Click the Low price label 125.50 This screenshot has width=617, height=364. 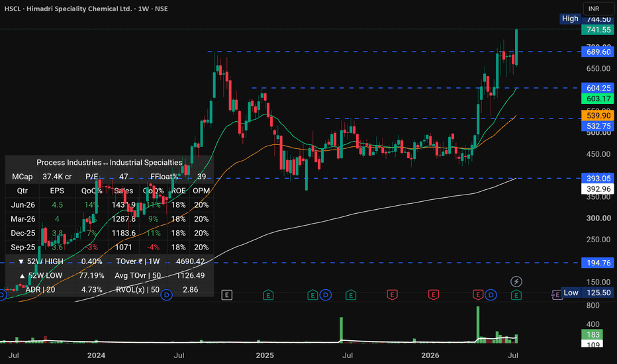coord(598,293)
